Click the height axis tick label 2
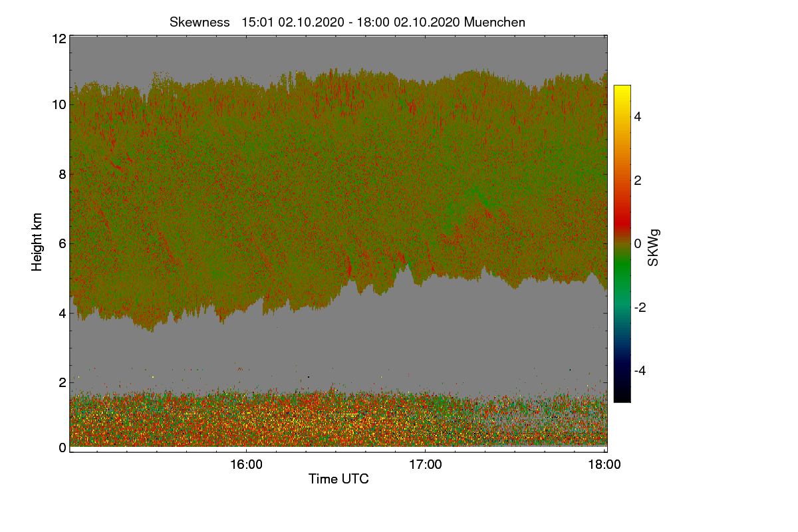The image size is (798, 532). click(63, 382)
